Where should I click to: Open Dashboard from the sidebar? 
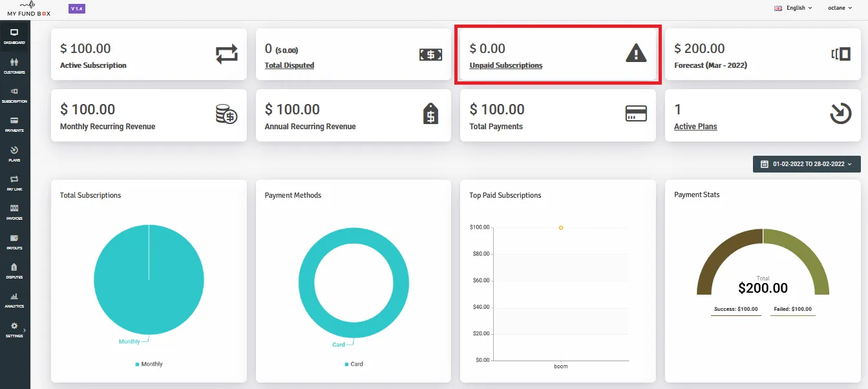[x=14, y=36]
